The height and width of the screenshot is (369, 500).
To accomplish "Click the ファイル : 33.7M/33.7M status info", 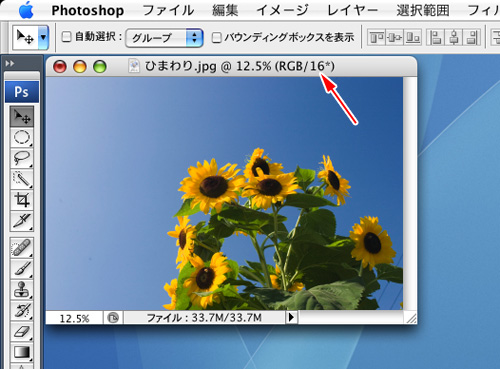I will click(204, 318).
